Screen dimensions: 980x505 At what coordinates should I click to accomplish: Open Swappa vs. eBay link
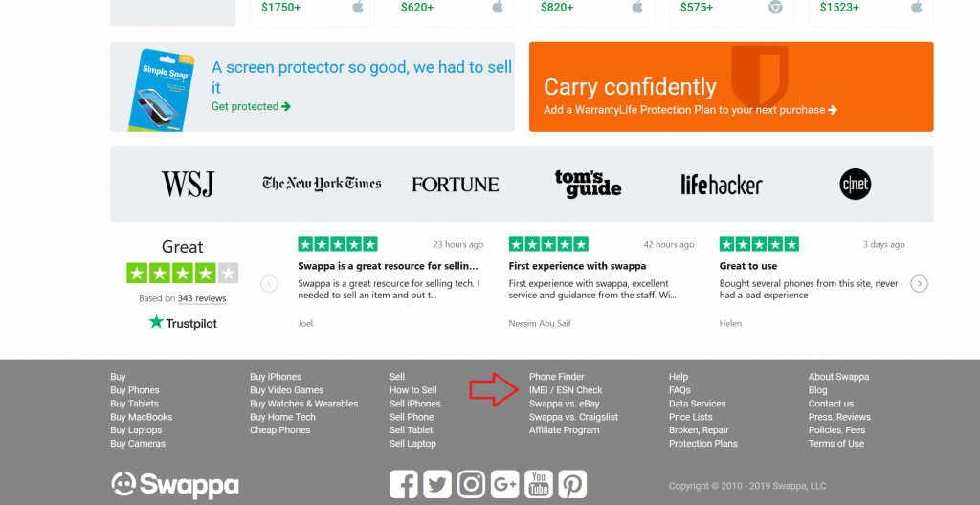pos(565,404)
